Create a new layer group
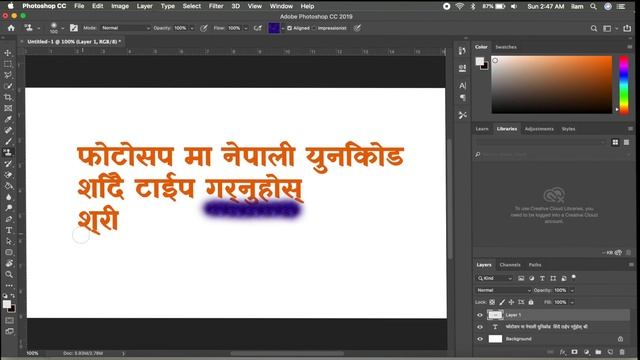640x360 pixels. tap(598, 352)
